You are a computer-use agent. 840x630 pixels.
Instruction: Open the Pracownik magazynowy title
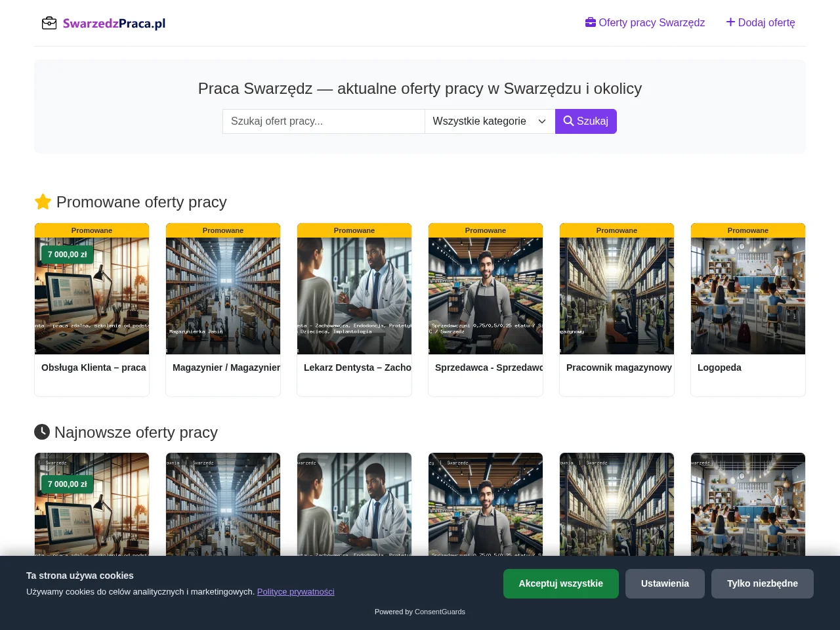(619, 367)
